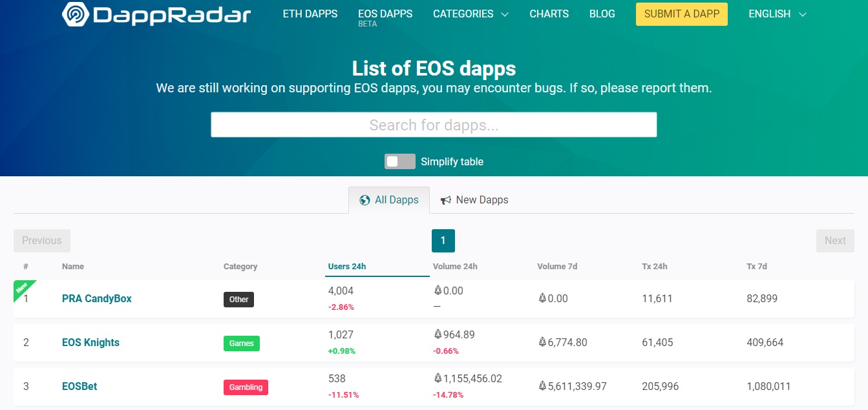
Task: Sort by the Users 24h column
Action: pos(347,266)
